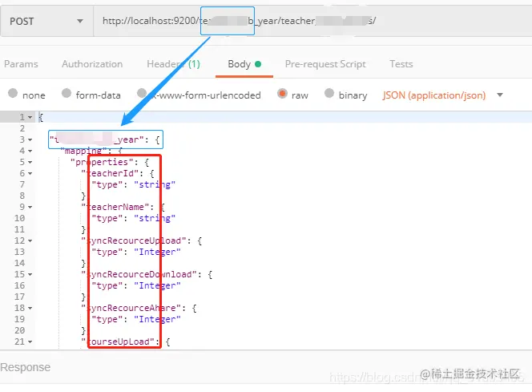Collapse the syncRecourceUpload fold at line 12
The height and width of the screenshot is (392, 532).
[x=30, y=241]
